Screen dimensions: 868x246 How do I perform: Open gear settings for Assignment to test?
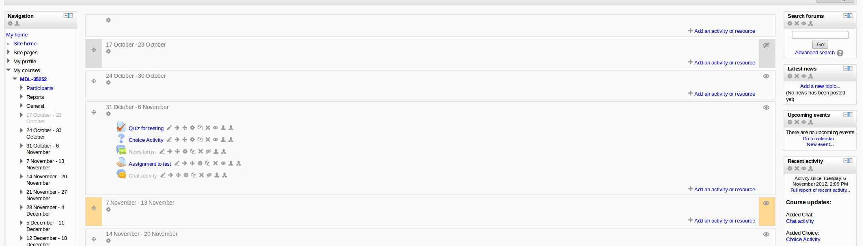(200, 164)
